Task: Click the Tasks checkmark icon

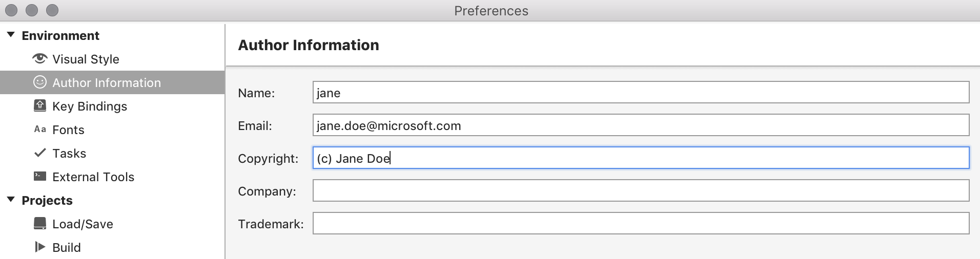Action: 39,153
